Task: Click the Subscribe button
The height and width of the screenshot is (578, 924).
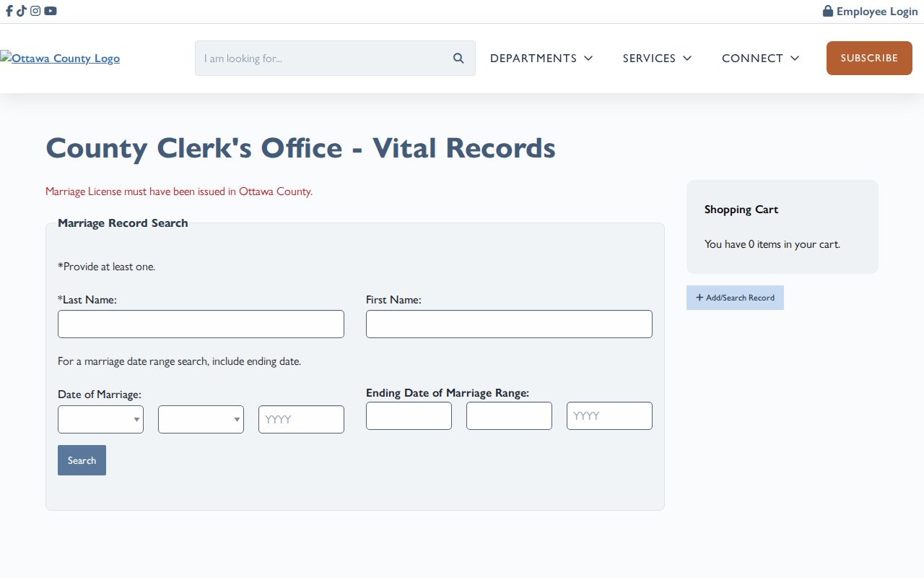Action: (x=869, y=59)
